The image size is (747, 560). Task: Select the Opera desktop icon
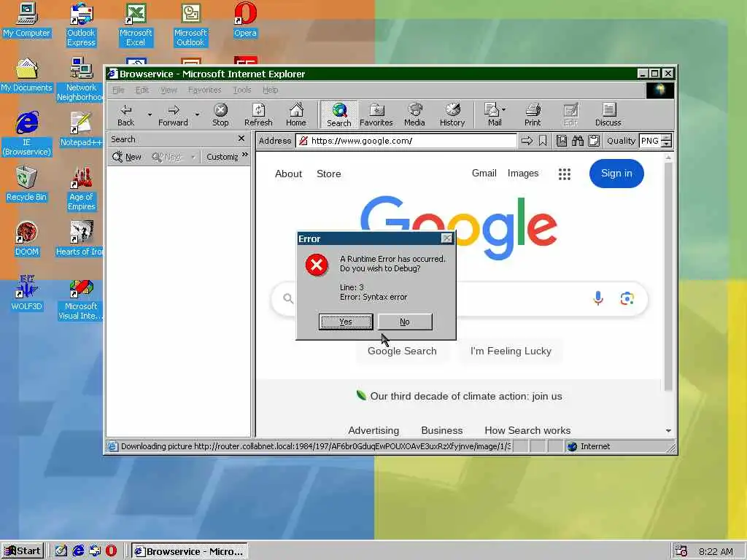(245, 20)
